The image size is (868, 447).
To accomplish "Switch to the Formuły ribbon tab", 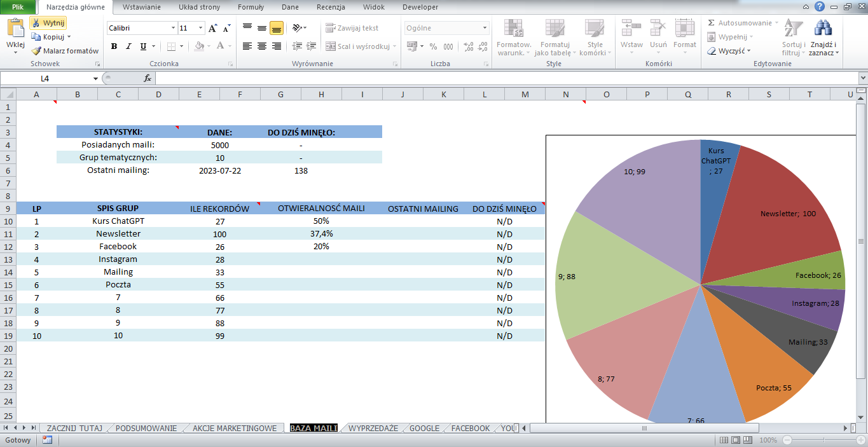I will [x=251, y=7].
